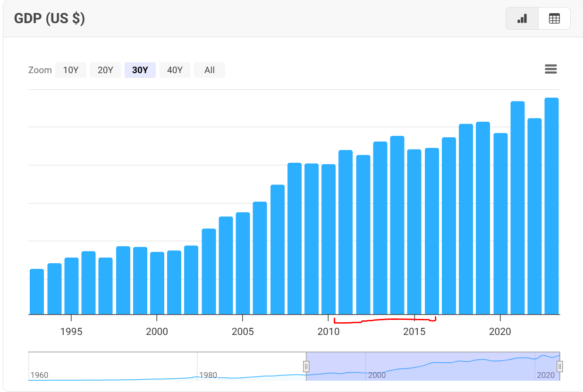Open the chart hamburger menu
Image resolution: width=583 pixels, height=392 pixels.
551,69
